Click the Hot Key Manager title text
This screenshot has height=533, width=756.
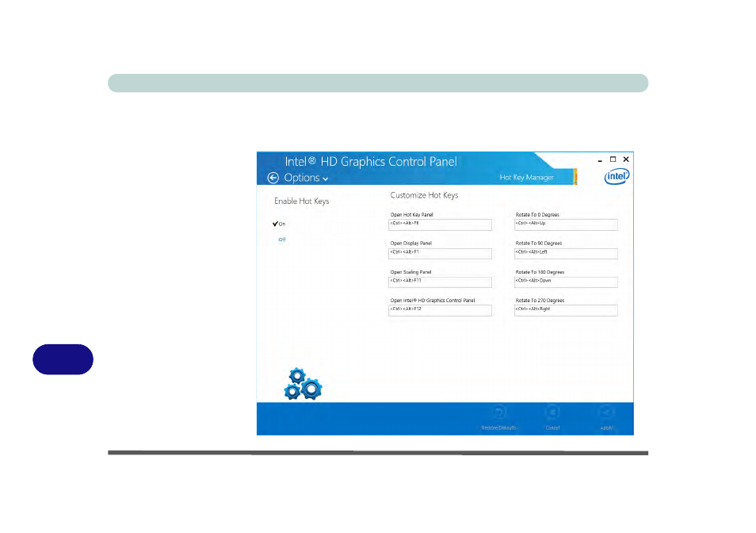[526, 178]
